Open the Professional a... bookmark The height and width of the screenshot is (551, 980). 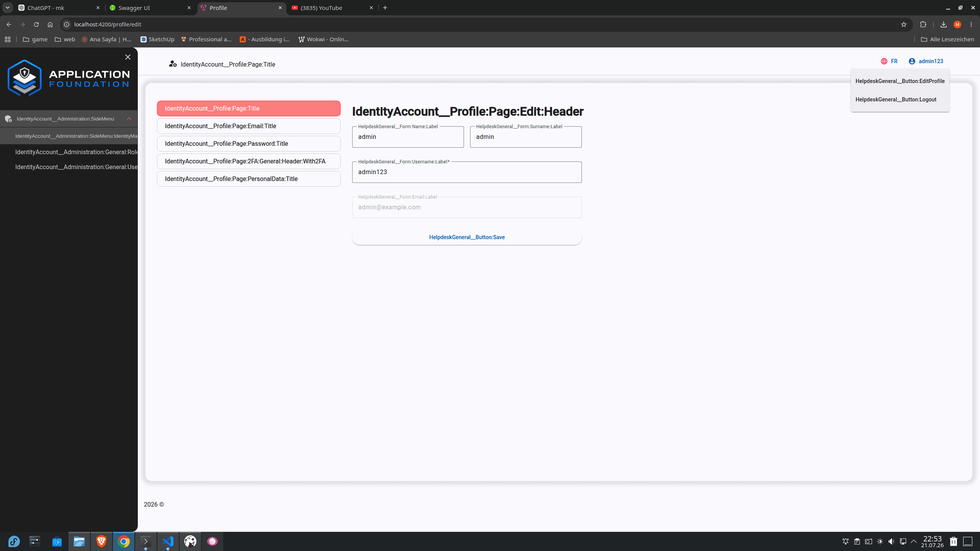click(x=206, y=39)
